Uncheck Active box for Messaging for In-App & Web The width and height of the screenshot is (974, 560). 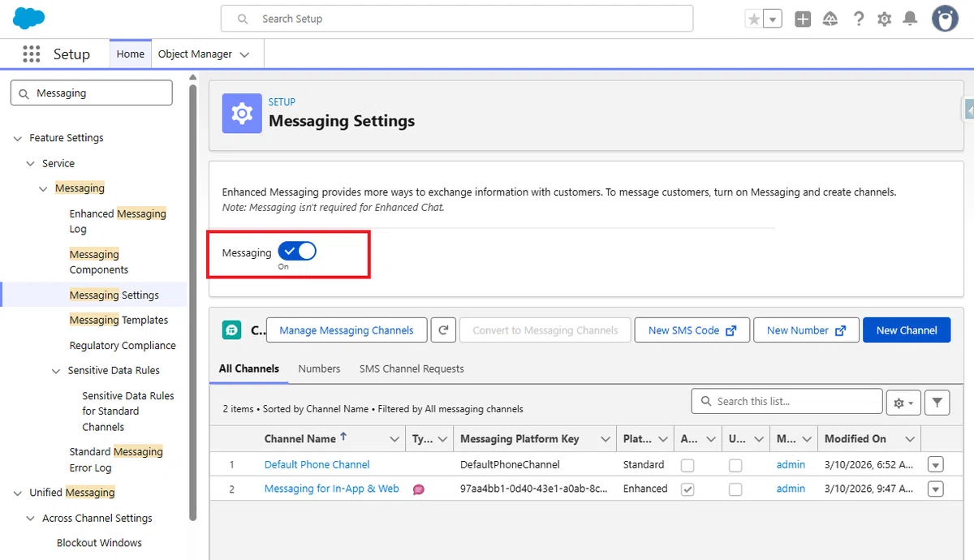(x=687, y=489)
